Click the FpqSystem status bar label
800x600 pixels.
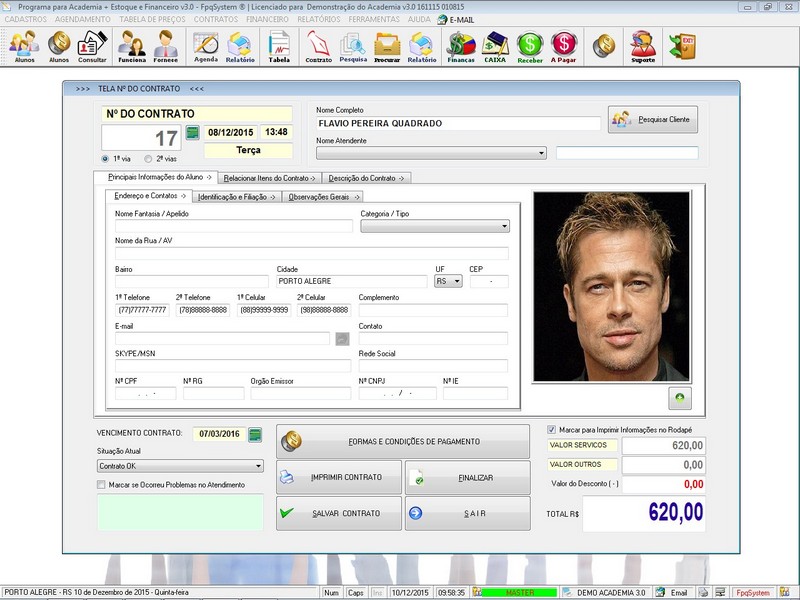tap(752, 593)
